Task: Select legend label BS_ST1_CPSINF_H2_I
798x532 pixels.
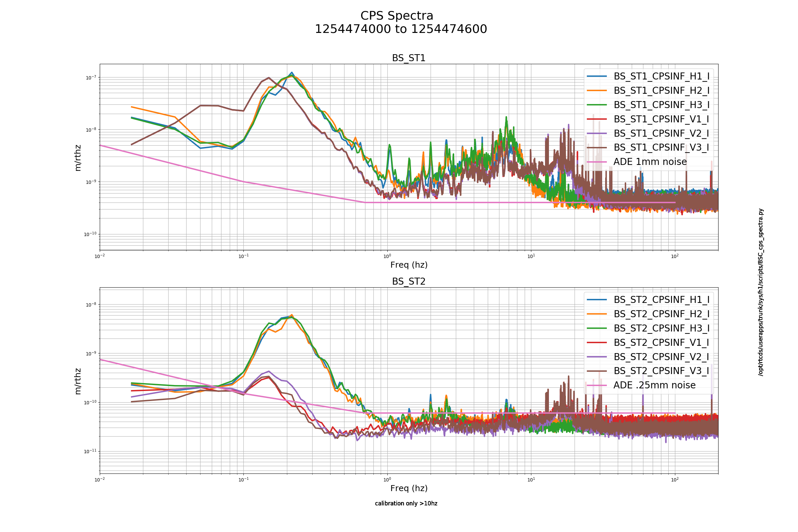Action: coord(661,90)
